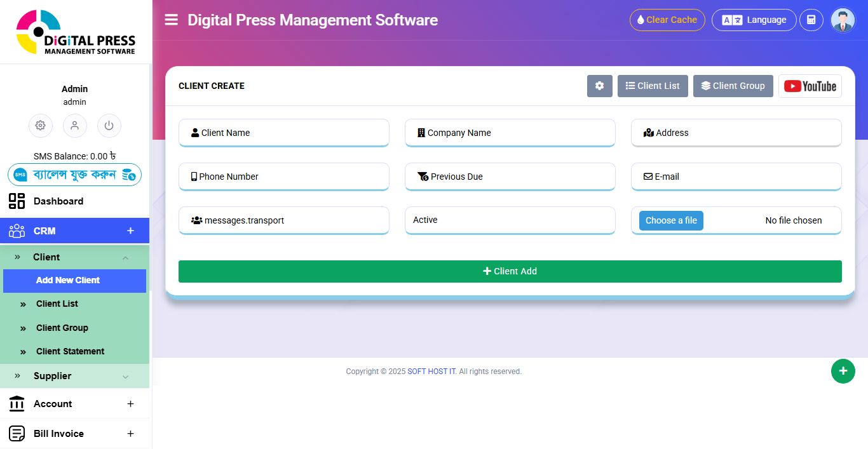The image size is (868, 449).
Task: Click Choose a file for client upload
Action: (x=671, y=220)
